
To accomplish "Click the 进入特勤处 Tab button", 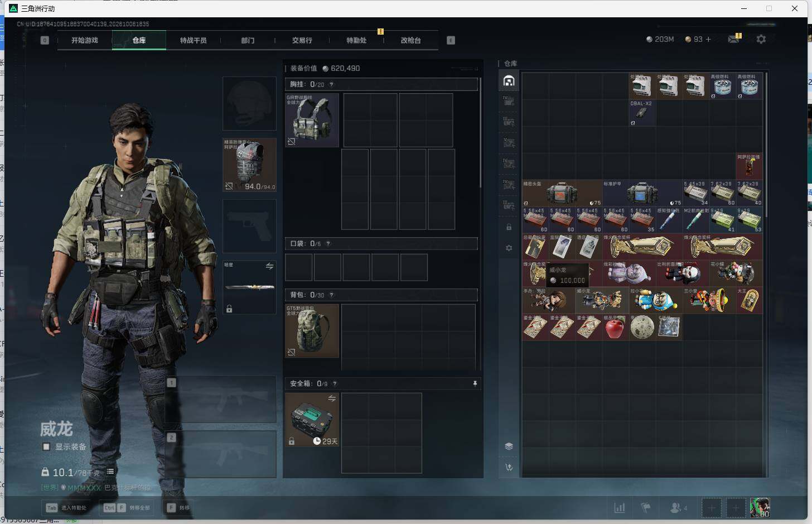I will coord(67,508).
